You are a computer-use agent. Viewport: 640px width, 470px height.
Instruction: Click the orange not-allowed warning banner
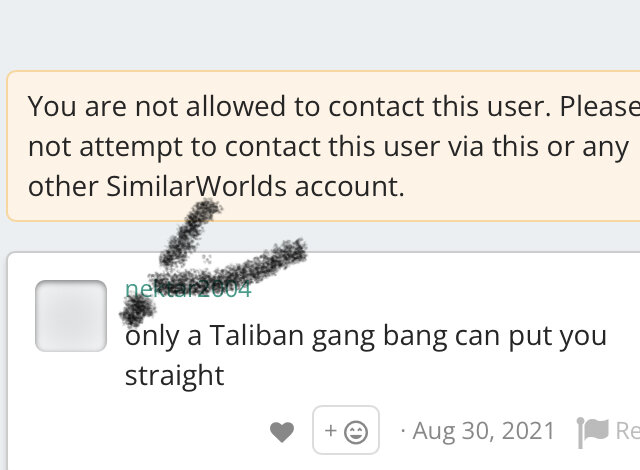(323, 146)
